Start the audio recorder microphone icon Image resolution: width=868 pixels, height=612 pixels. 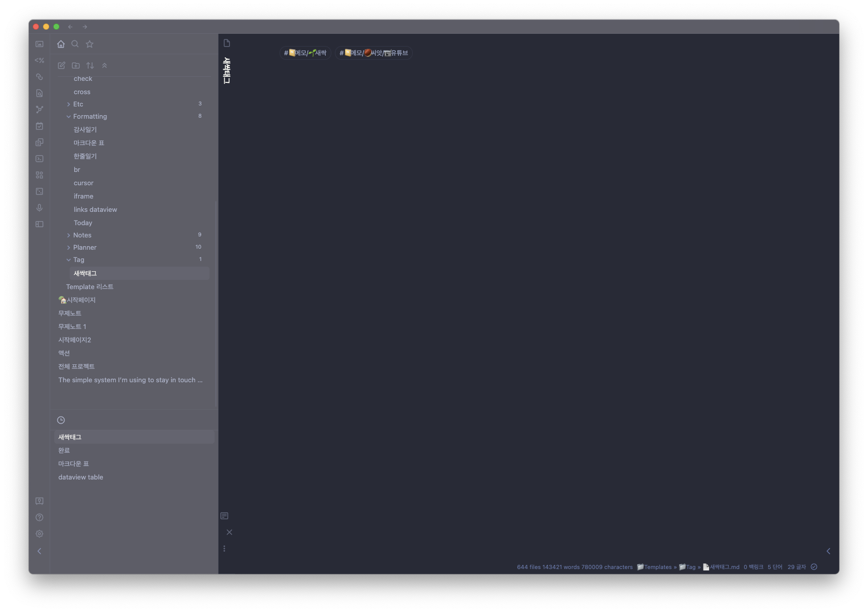[39, 208]
